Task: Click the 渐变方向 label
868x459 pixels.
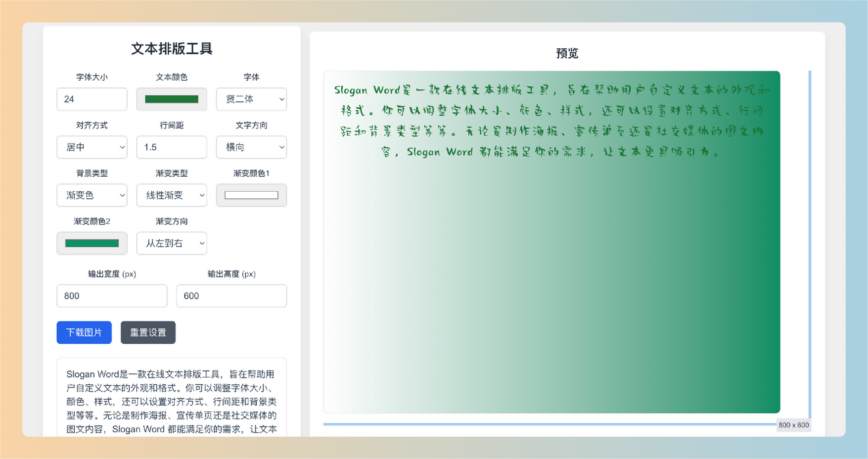Action: pyautogui.click(x=172, y=221)
